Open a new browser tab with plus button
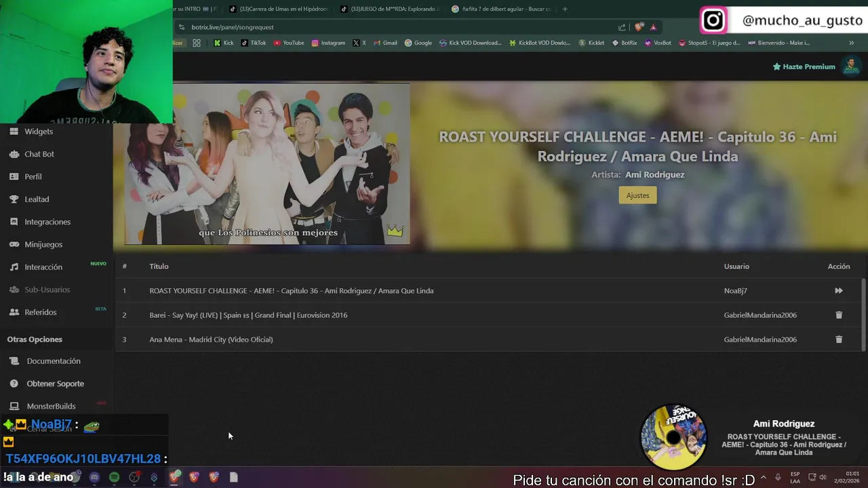868x488 pixels. [565, 9]
